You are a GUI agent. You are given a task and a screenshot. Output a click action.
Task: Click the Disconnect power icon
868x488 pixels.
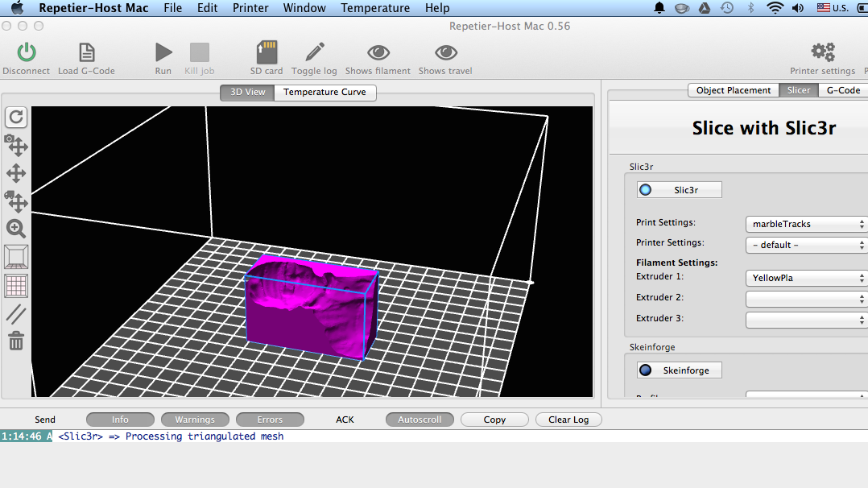26,52
